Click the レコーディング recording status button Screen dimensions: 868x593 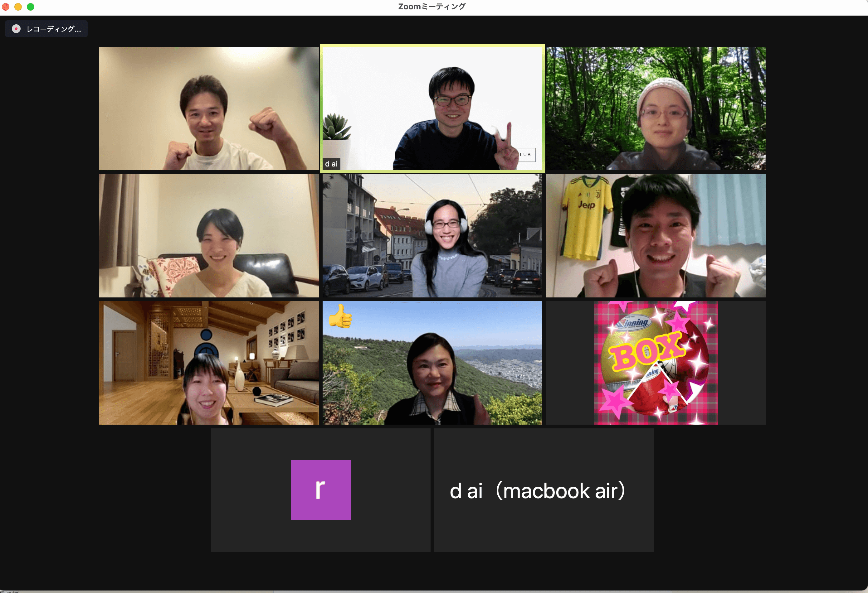(x=46, y=29)
